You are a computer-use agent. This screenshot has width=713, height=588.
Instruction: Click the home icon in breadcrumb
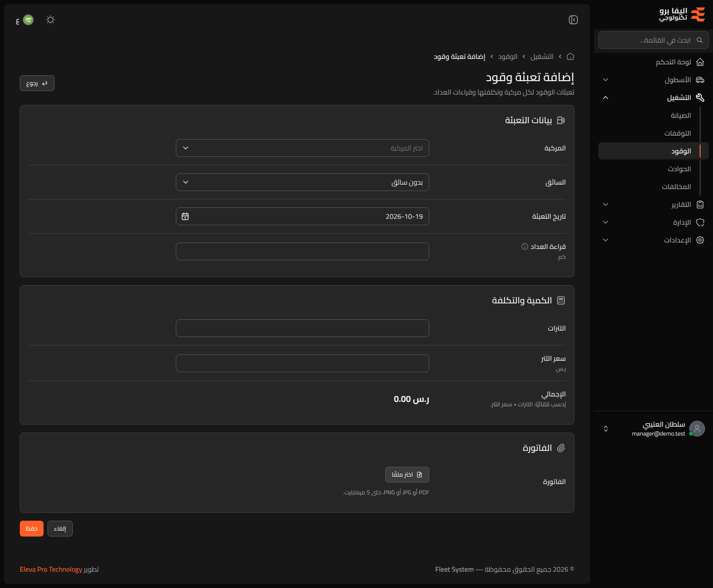pos(570,56)
